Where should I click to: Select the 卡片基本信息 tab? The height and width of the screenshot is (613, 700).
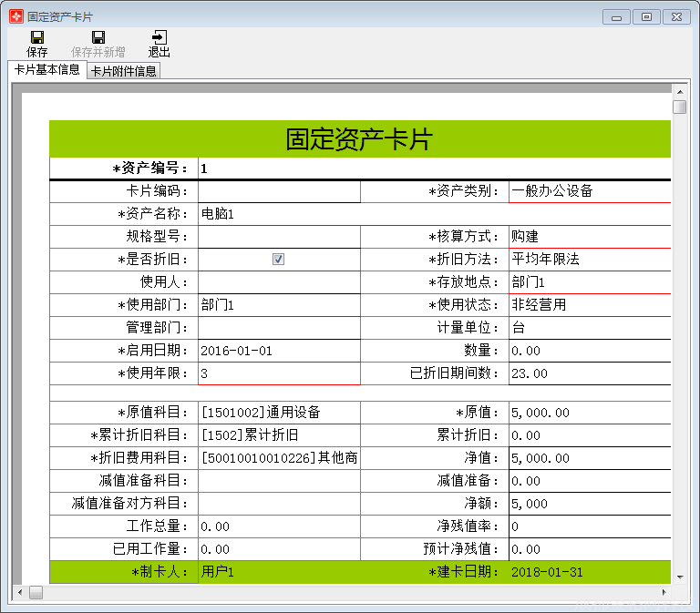click(47, 70)
